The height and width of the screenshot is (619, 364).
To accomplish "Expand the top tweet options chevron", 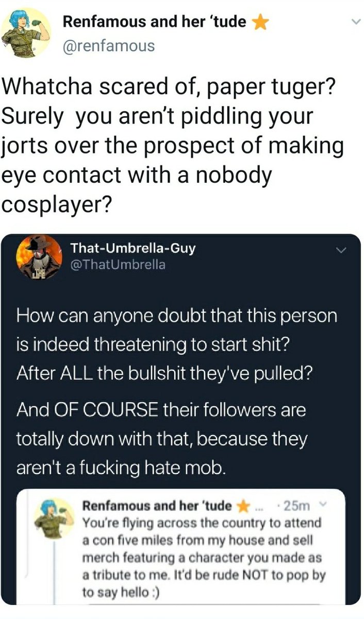I will click(355, 23).
